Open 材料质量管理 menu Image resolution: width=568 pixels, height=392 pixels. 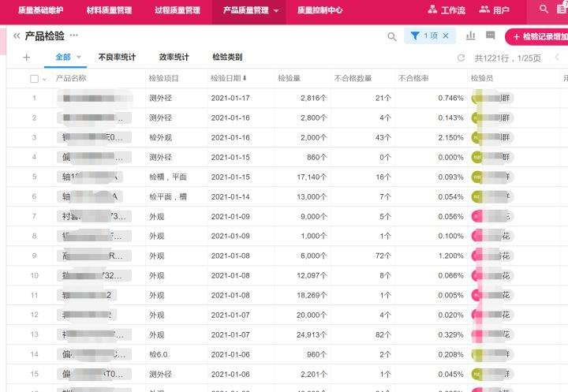point(109,10)
